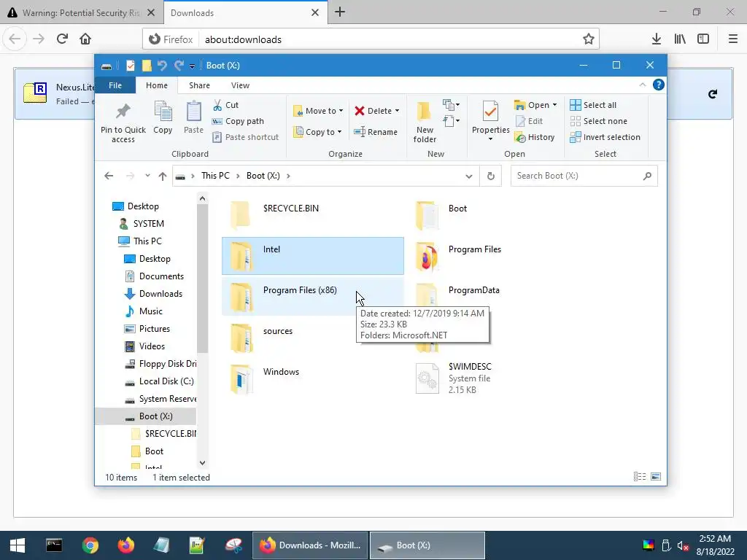Viewport: 747px width, 560px height.
Task: Switch to Warning: Potential Security Risk tab
Action: 82,13
